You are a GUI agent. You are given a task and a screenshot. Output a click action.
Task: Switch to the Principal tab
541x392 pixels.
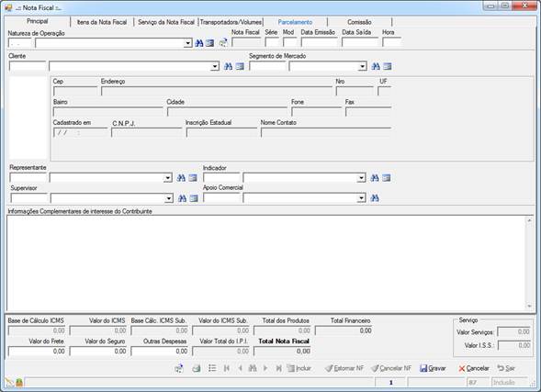click(38, 21)
